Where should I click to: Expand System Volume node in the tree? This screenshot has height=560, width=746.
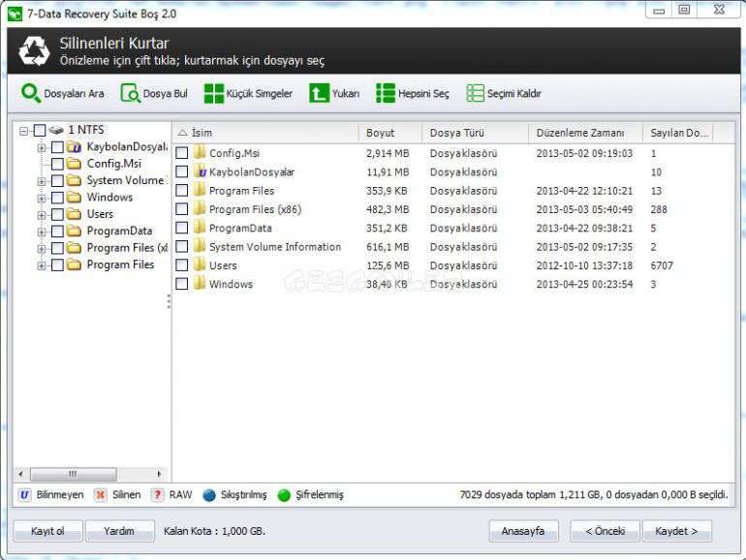click(x=42, y=181)
